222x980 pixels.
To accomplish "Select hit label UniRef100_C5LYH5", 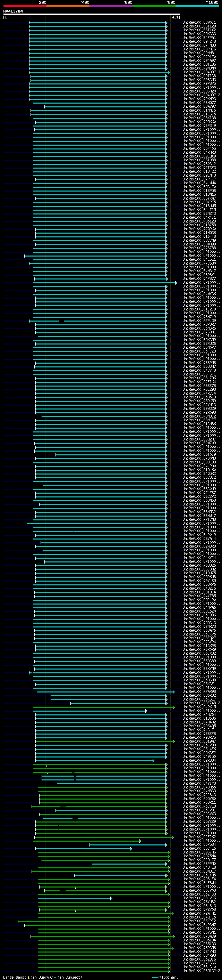I will point(199,875).
